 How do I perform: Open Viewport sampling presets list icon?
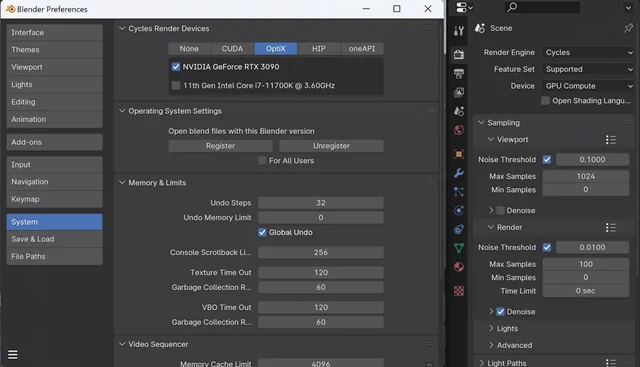(611, 140)
